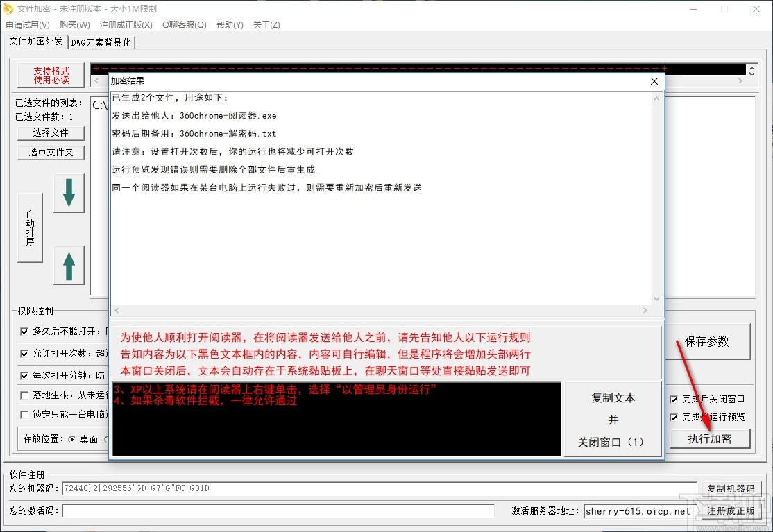Screen dimensions: 773x532
Task: Click the 保存参数 save parameters button
Action: (x=708, y=340)
